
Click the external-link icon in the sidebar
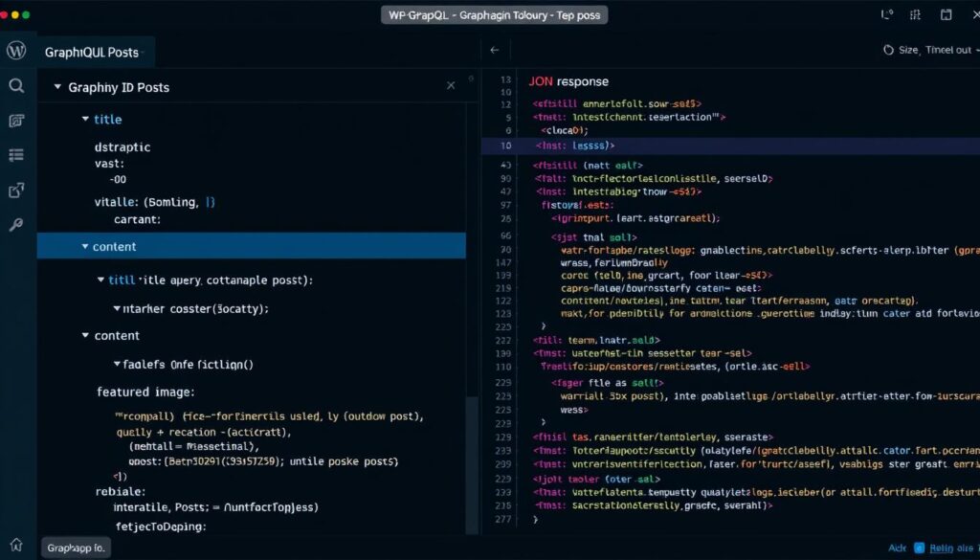(x=16, y=190)
